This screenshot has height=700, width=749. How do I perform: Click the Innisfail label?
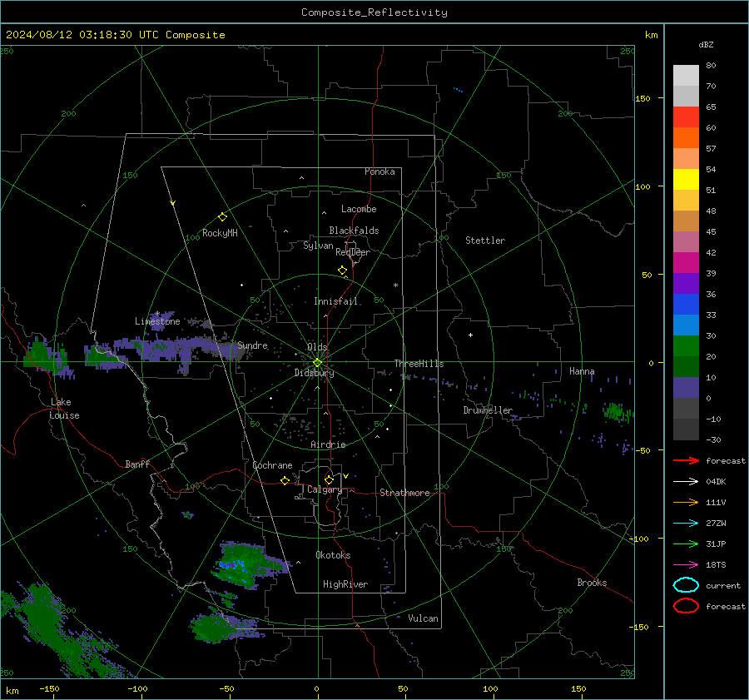pyautogui.click(x=335, y=301)
